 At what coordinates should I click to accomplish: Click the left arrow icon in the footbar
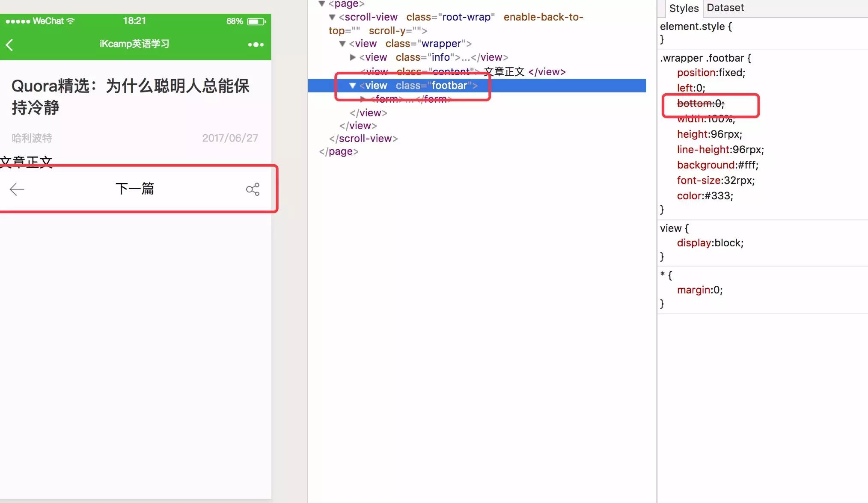tap(17, 189)
